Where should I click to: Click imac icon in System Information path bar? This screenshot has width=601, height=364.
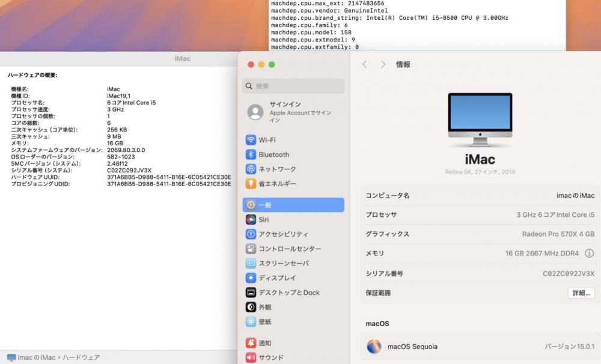[x=11, y=357]
